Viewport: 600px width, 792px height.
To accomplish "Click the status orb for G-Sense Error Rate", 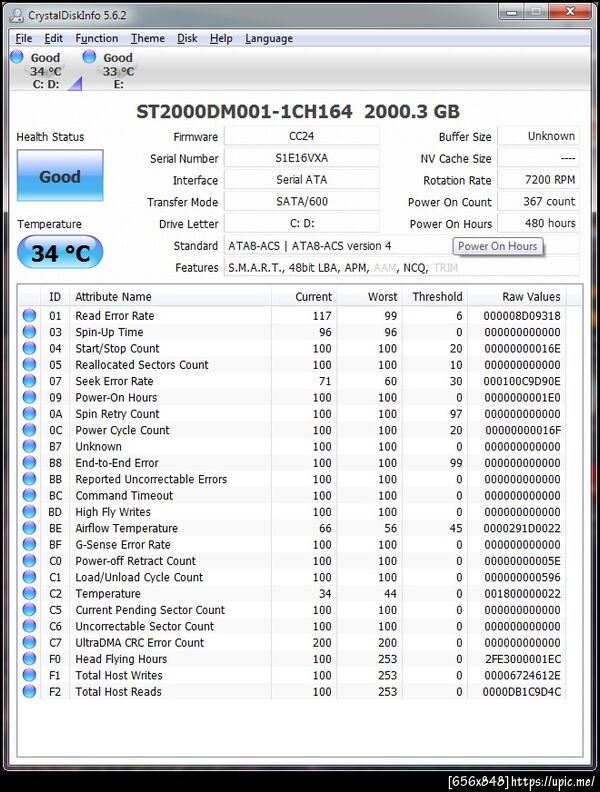I will (29, 544).
